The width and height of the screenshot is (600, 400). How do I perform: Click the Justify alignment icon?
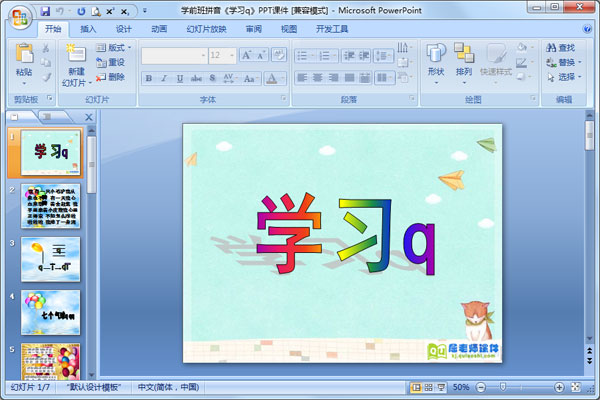(349, 78)
